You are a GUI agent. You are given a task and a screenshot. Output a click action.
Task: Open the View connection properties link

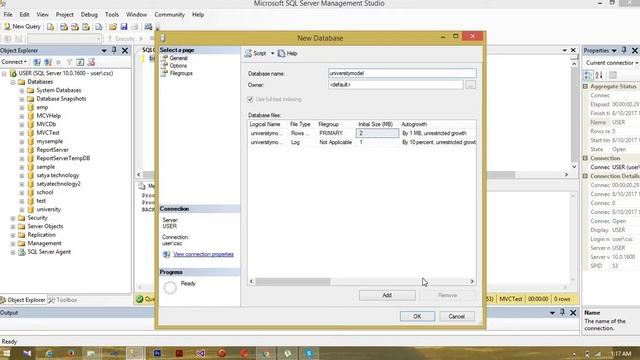point(203,254)
